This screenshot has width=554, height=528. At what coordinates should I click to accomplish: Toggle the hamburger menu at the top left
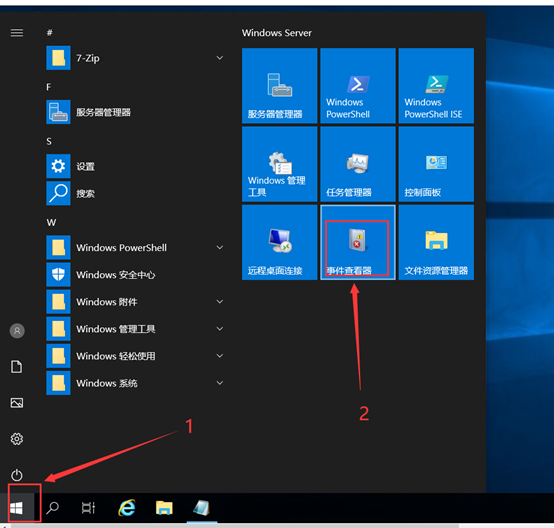pyautogui.click(x=17, y=33)
